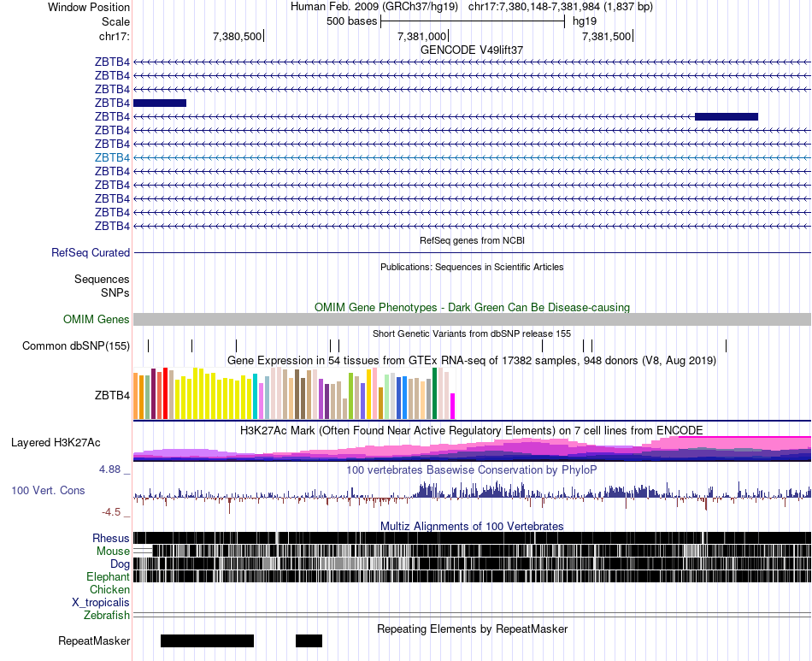Click 'Repeating Elements by RepeatMasker' title
Viewport: 812px width, 661px height.
click(472, 629)
